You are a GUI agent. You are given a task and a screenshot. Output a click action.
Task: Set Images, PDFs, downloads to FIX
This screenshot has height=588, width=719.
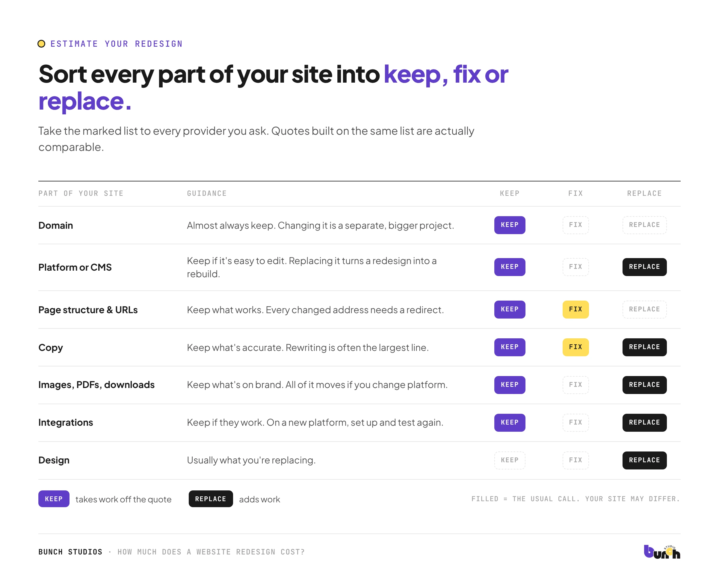point(575,385)
